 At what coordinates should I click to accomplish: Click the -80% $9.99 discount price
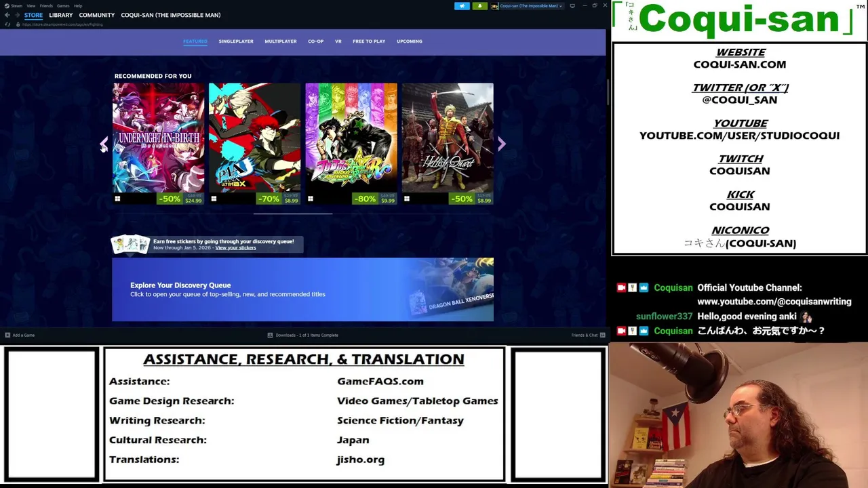pyautogui.click(x=374, y=199)
